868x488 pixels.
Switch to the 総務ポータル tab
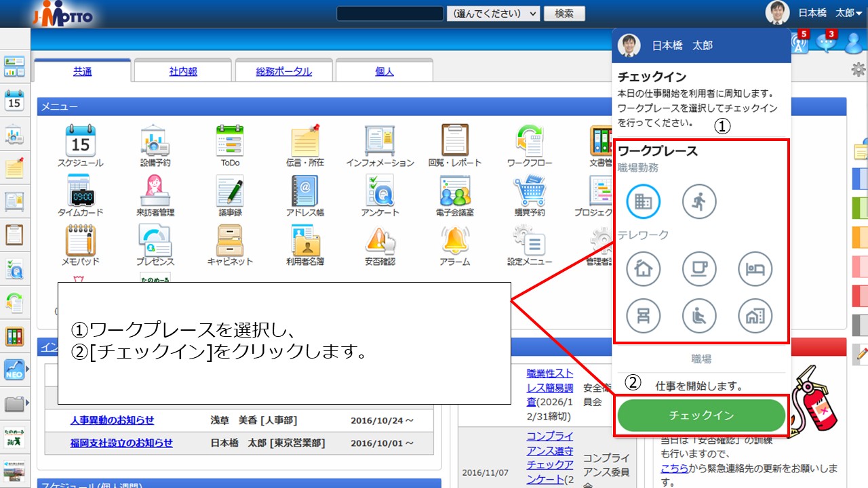(283, 71)
